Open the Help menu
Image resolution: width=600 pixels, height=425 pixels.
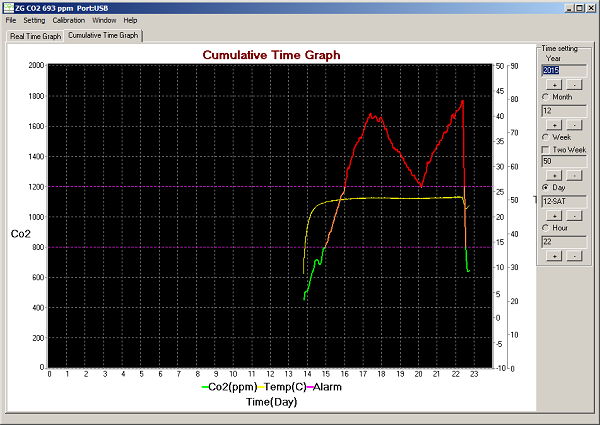[130, 20]
